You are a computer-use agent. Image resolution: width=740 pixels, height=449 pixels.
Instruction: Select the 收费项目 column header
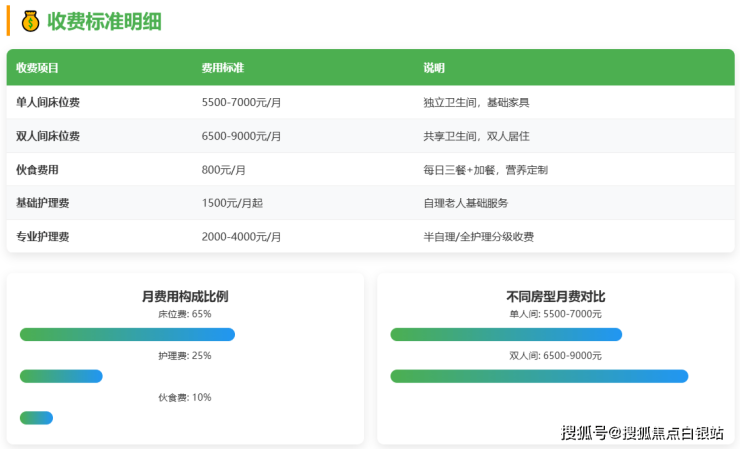click(38, 68)
